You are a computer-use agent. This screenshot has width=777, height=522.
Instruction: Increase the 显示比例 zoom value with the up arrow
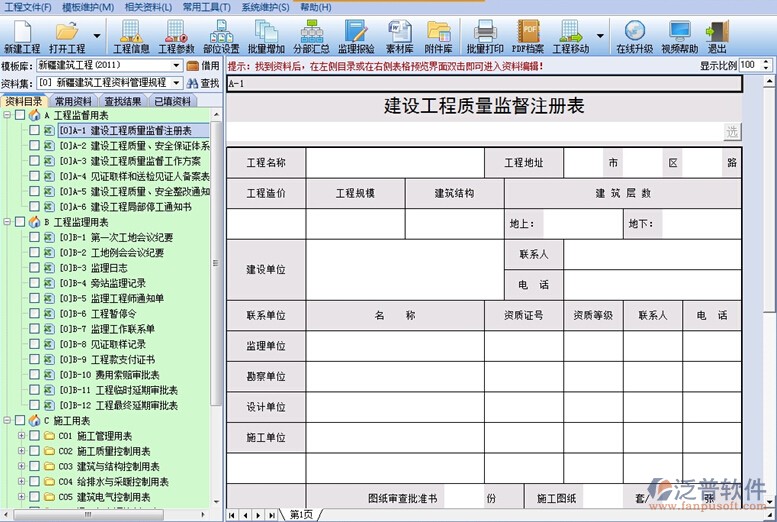pyautogui.click(x=769, y=62)
